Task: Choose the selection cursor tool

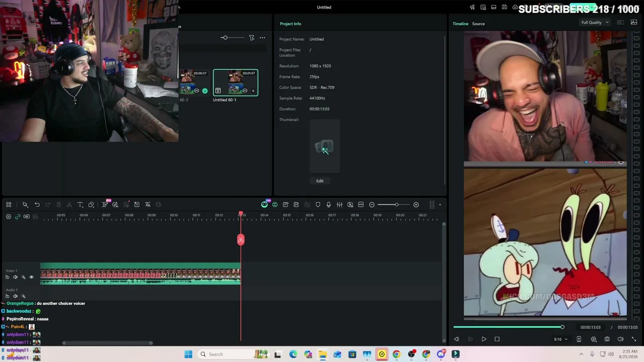Action: coord(25,205)
